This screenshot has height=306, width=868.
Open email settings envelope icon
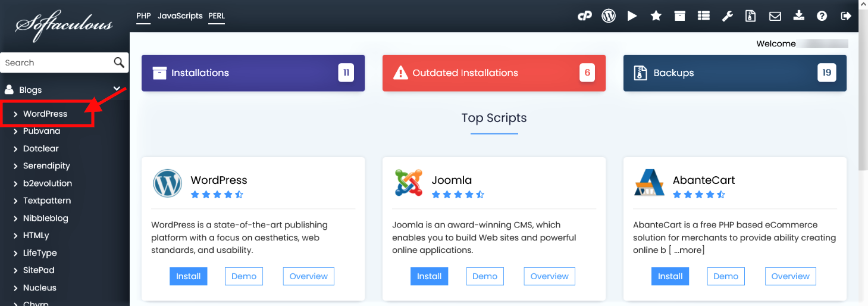[x=775, y=16]
